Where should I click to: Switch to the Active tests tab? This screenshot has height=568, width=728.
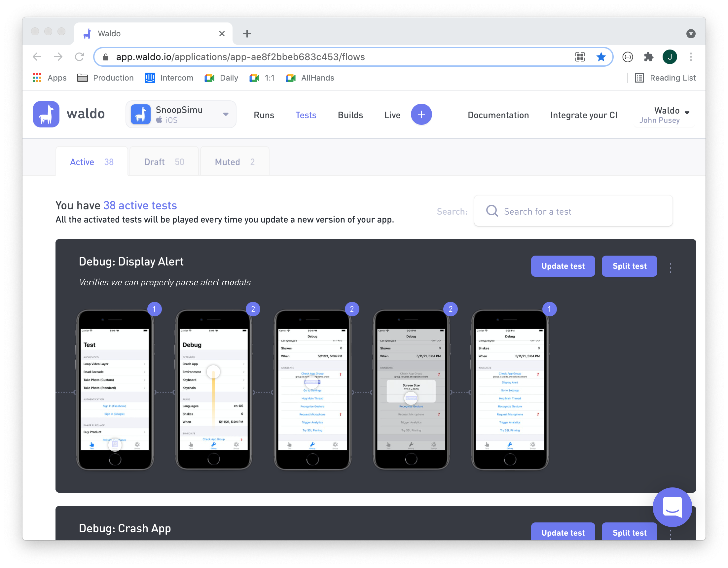[92, 162]
